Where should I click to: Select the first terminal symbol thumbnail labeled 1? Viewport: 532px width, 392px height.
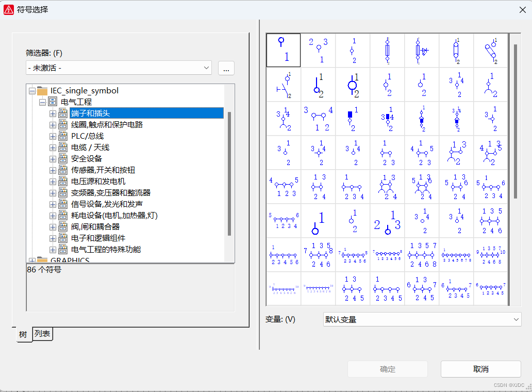tap(283, 50)
